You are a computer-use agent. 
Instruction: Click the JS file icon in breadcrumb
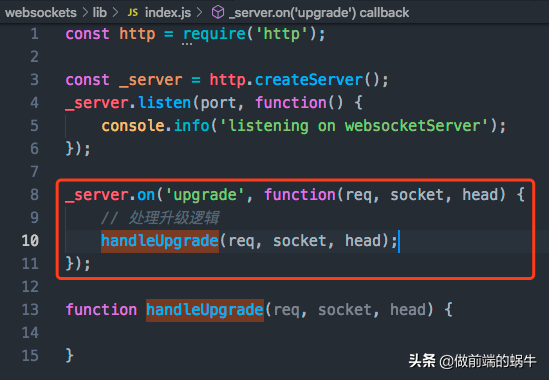tap(133, 13)
